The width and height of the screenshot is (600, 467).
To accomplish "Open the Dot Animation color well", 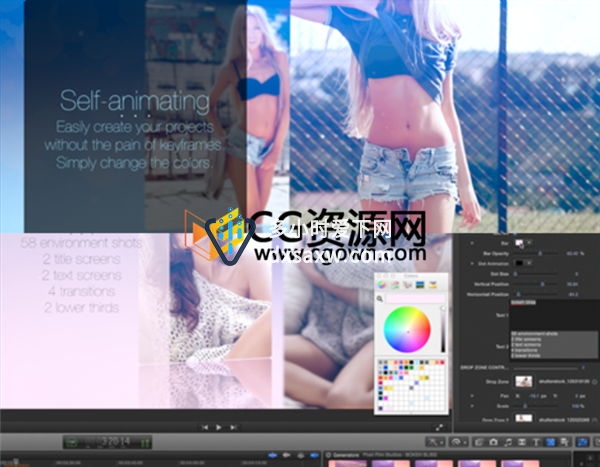I will 519,263.
